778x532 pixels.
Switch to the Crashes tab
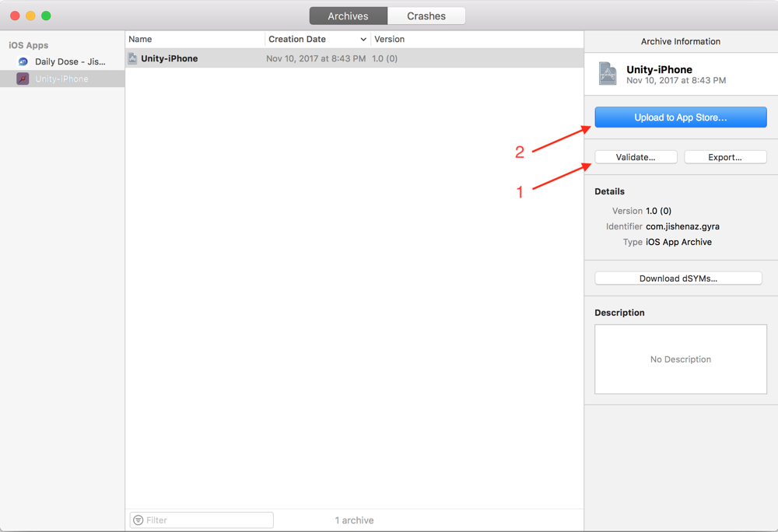426,16
